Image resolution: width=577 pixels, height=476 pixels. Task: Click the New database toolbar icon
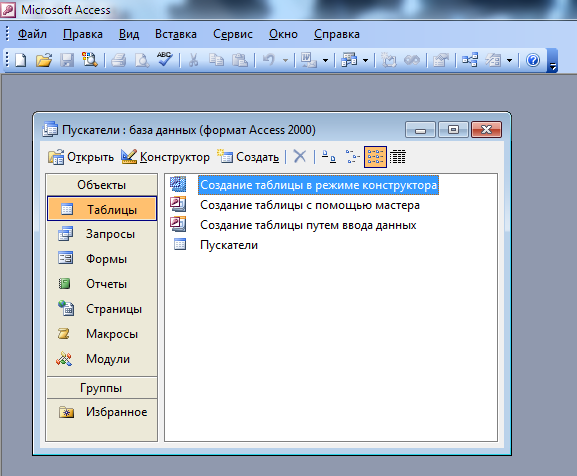(x=21, y=60)
